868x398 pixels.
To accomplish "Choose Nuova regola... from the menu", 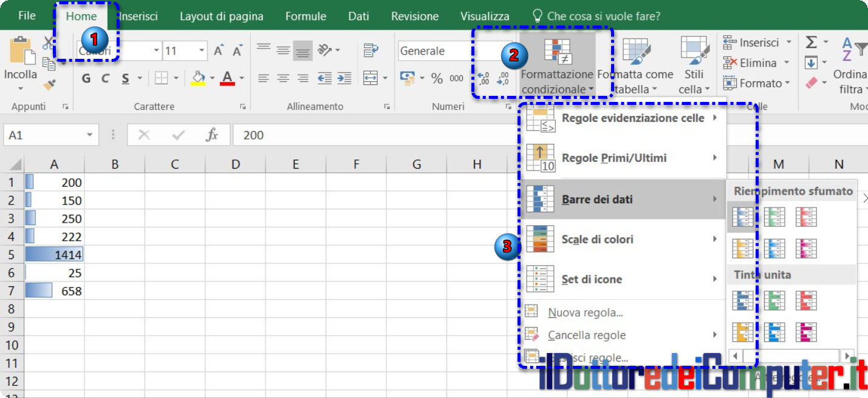I will (585, 312).
